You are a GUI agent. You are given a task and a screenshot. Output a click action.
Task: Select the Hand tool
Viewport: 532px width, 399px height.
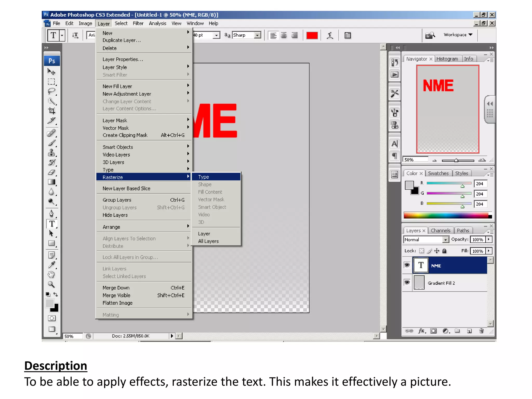(52, 275)
